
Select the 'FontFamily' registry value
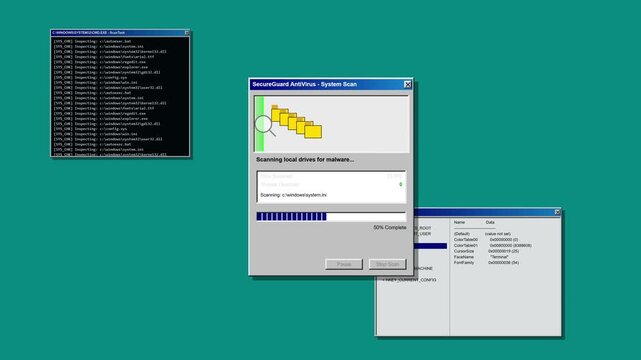[x=464, y=263]
